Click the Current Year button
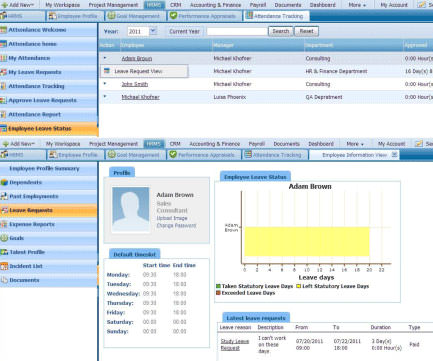The height and width of the screenshot is (361, 433). pos(184,31)
